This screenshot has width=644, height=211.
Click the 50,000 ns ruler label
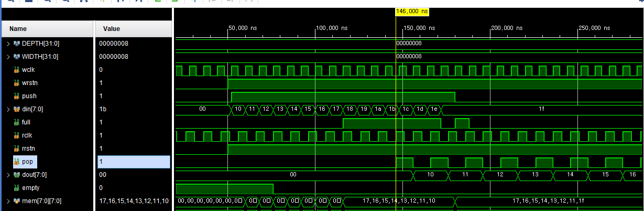point(243,28)
